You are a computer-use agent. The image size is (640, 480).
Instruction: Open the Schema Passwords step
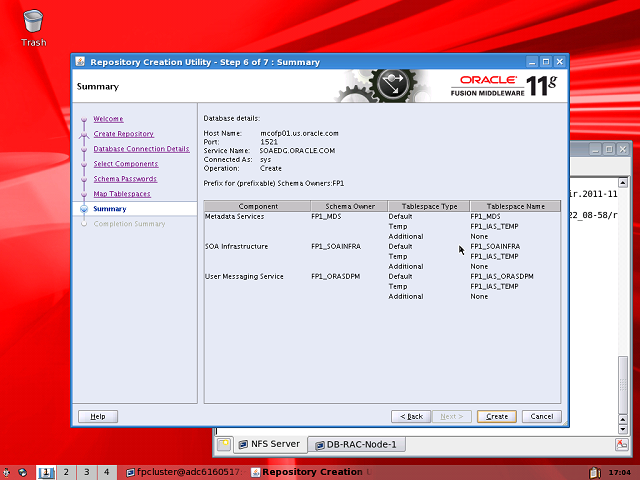[x=125, y=179]
